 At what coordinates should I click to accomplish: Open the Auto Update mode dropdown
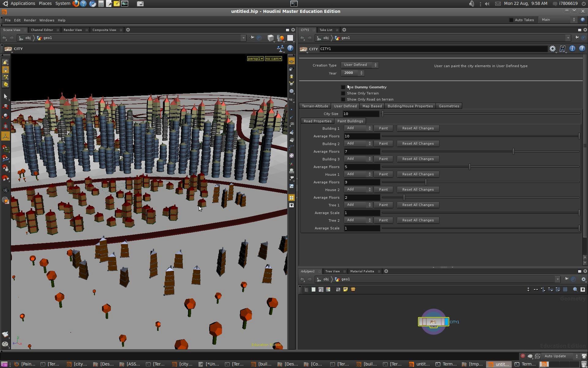(561, 356)
